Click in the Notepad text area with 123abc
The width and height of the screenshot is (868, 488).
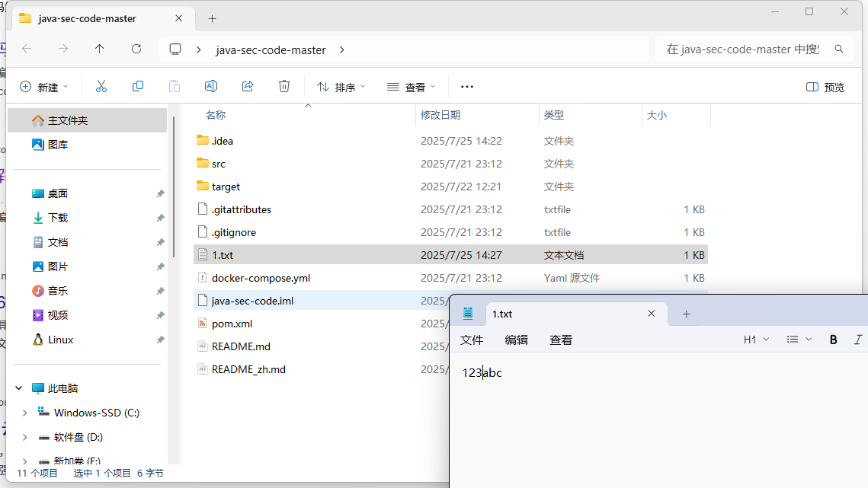[658, 420]
